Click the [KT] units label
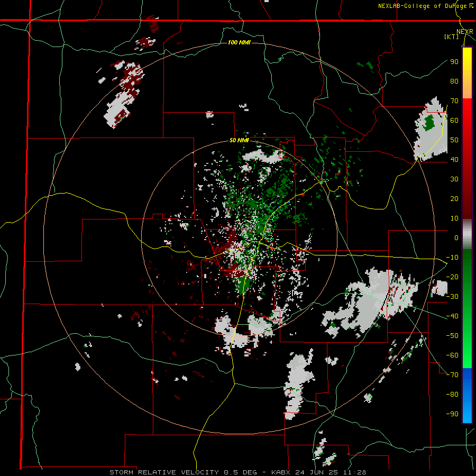476x476 pixels. click(x=452, y=36)
